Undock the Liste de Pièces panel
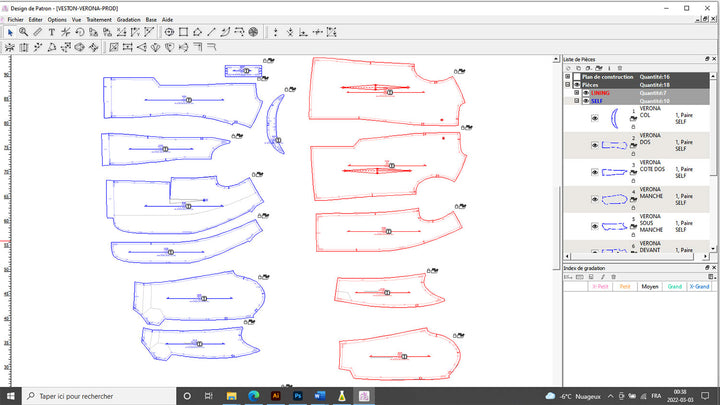720x405 pixels. 707,59
